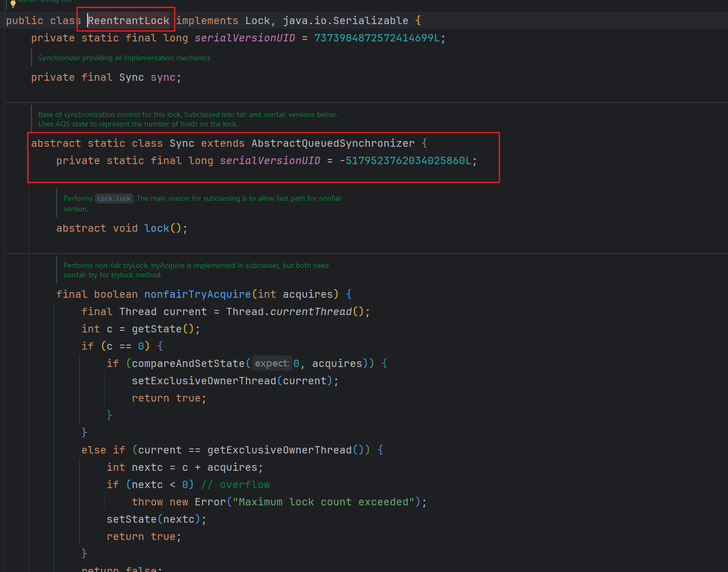Click serialVersionUID inside the Sync class
The width and height of the screenshot is (728, 572).
(x=270, y=161)
